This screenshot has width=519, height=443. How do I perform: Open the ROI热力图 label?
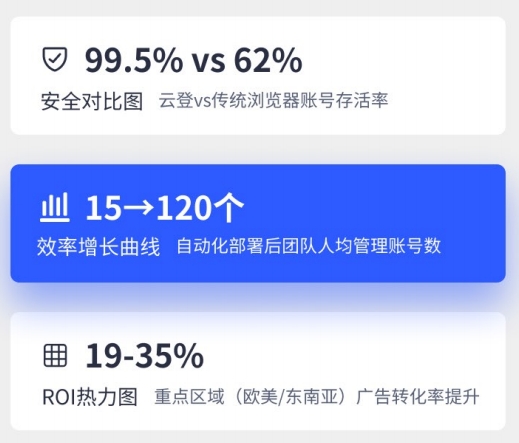pos(90,397)
